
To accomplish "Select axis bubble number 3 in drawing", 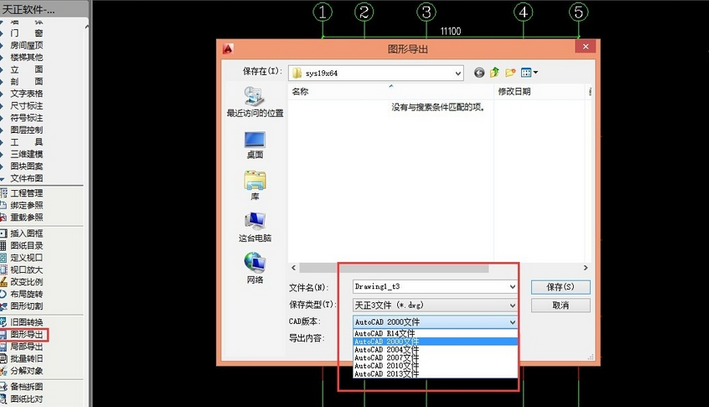I will pos(426,12).
